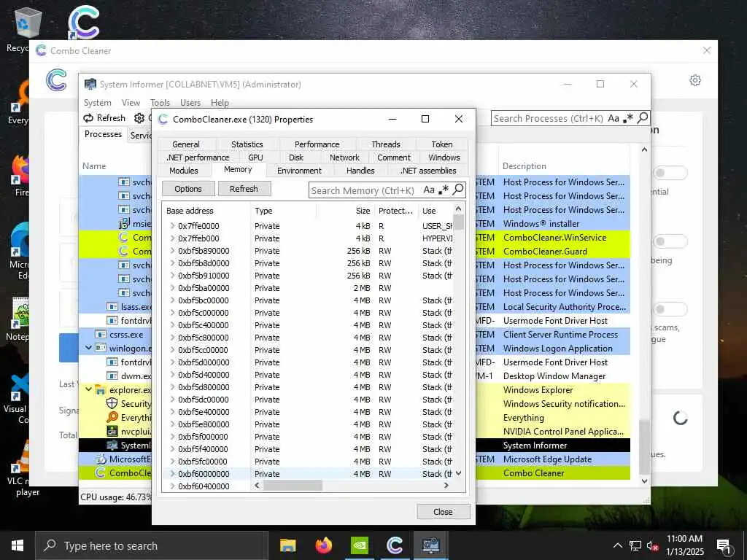Open the .NET assemblies tab
This screenshot has height=560, width=747.
428,171
